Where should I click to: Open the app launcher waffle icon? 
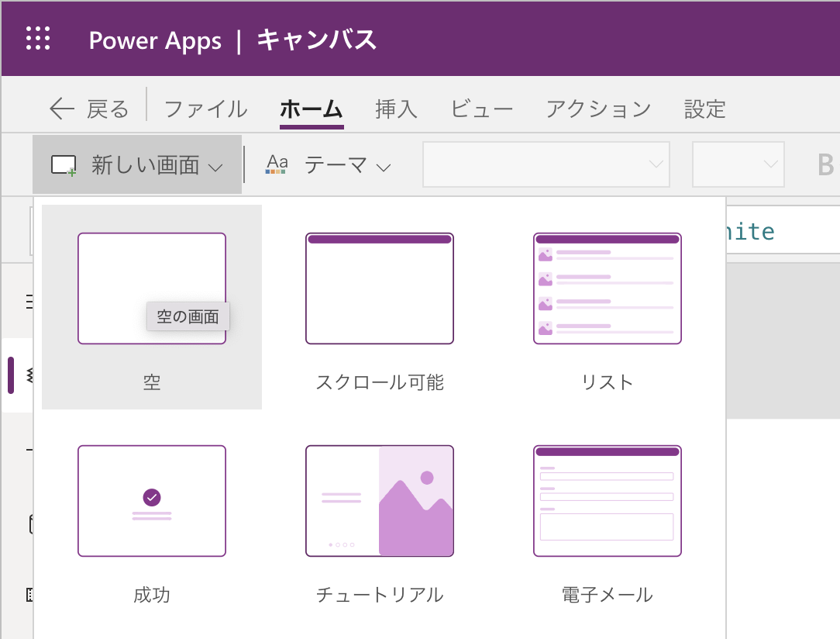[x=38, y=39]
